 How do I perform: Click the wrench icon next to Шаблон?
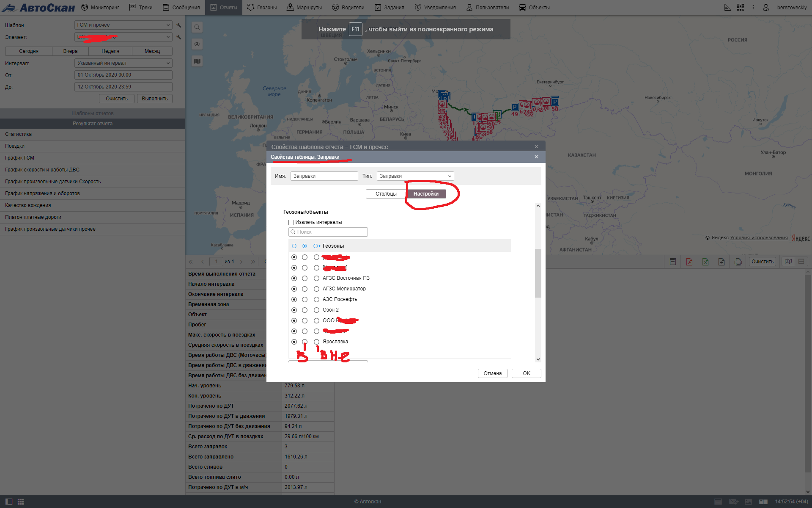coord(179,25)
